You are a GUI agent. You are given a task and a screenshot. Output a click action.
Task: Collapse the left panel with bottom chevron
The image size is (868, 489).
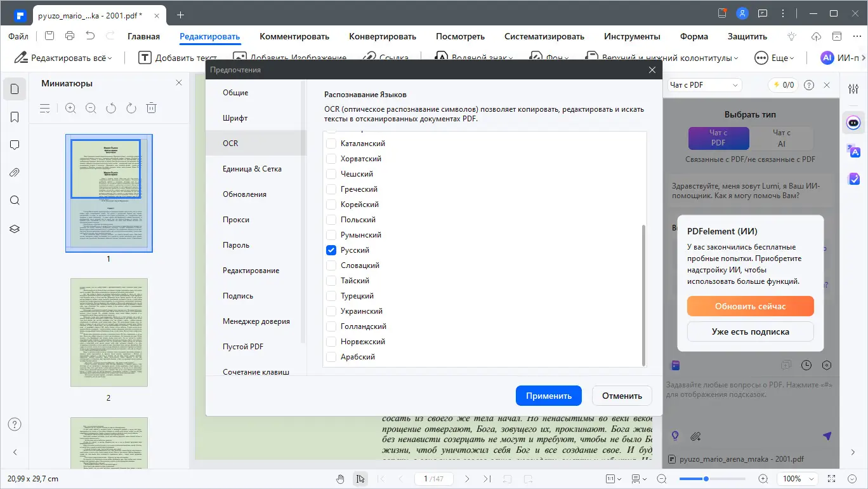click(x=15, y=452)
